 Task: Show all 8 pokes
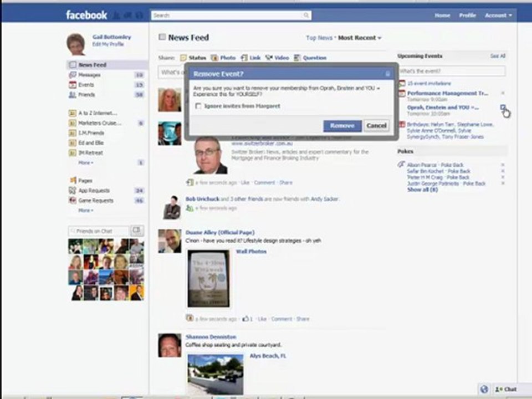click(422, 190)
